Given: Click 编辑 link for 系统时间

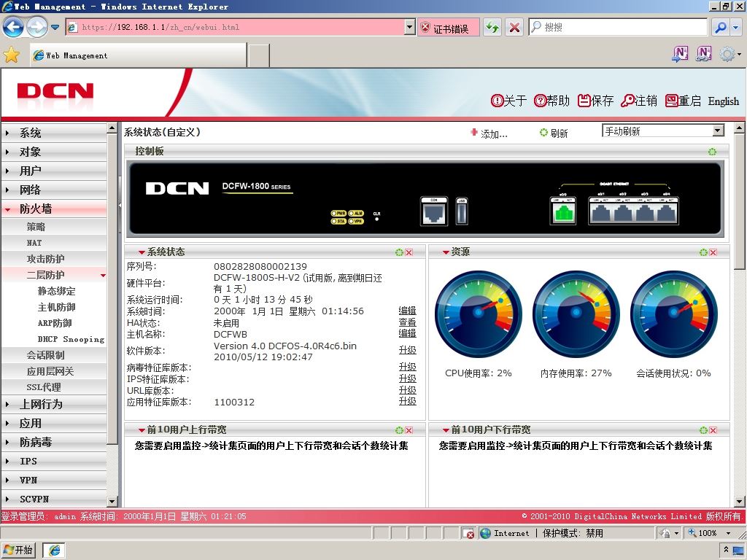Looking at the screenshot, I should coord(407,311).
